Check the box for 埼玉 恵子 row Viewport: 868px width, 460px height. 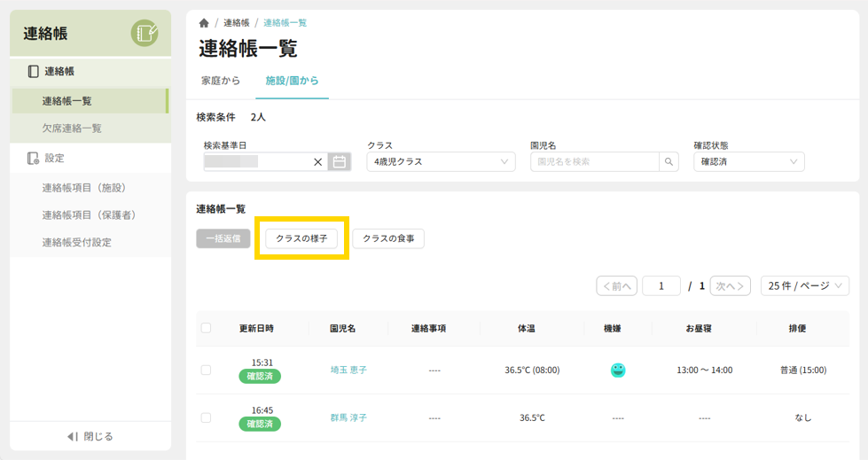pyautogui.click(x=206, y=370)
